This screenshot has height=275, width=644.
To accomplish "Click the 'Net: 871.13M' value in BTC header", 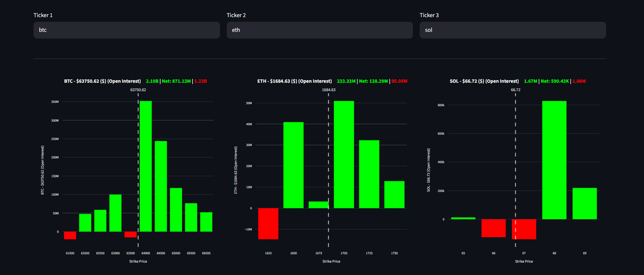I will click(176, 81).
